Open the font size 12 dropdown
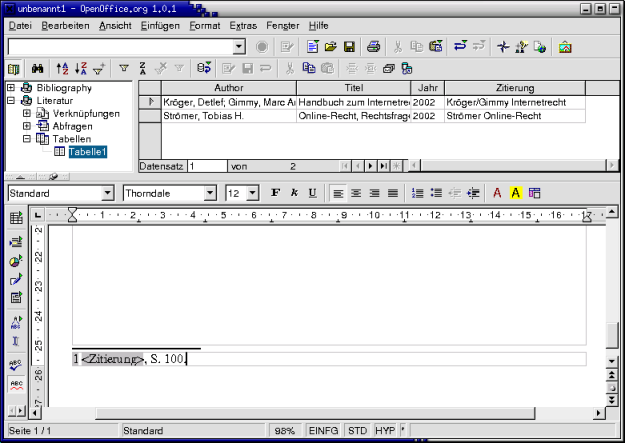The height and width of the screenshot is (443, 625). [253, 193]
